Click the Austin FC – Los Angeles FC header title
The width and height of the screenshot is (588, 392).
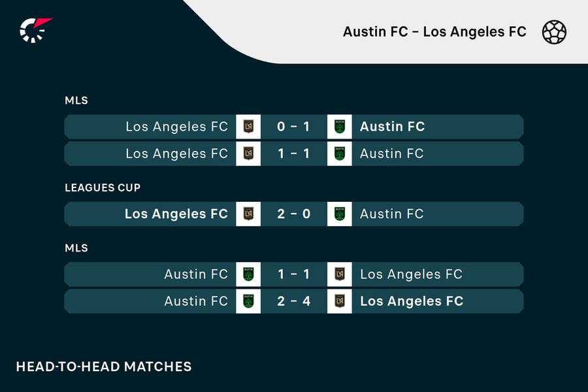click(x=434, y=32)
